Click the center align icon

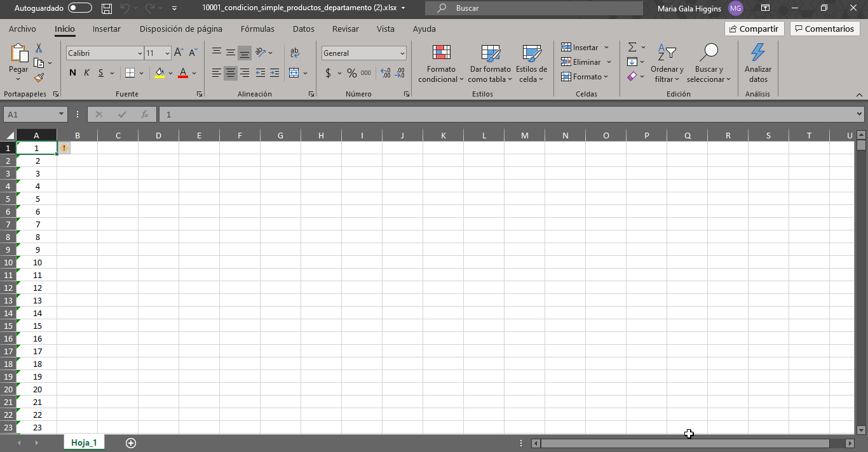pos(231,73)
